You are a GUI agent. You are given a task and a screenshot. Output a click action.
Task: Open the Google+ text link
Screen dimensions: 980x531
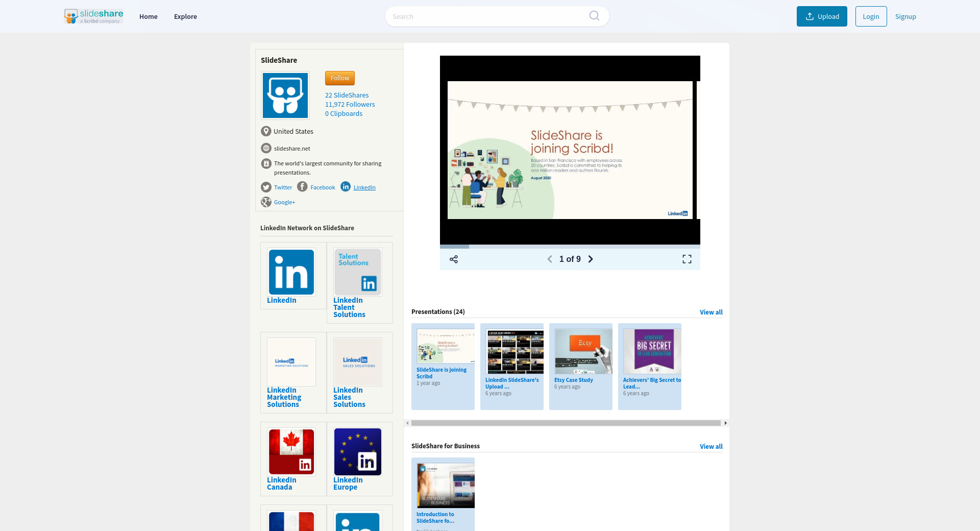(x=284, y=202)
